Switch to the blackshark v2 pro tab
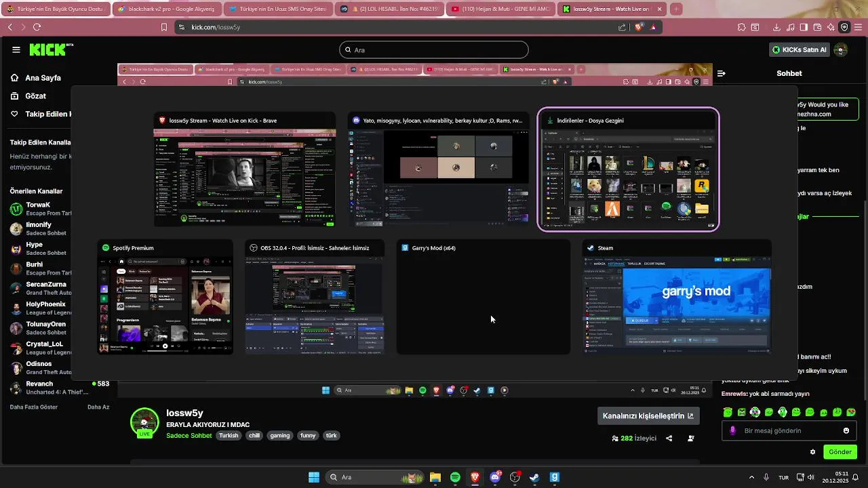Screen dimensions: 868x488 point(167,9)
